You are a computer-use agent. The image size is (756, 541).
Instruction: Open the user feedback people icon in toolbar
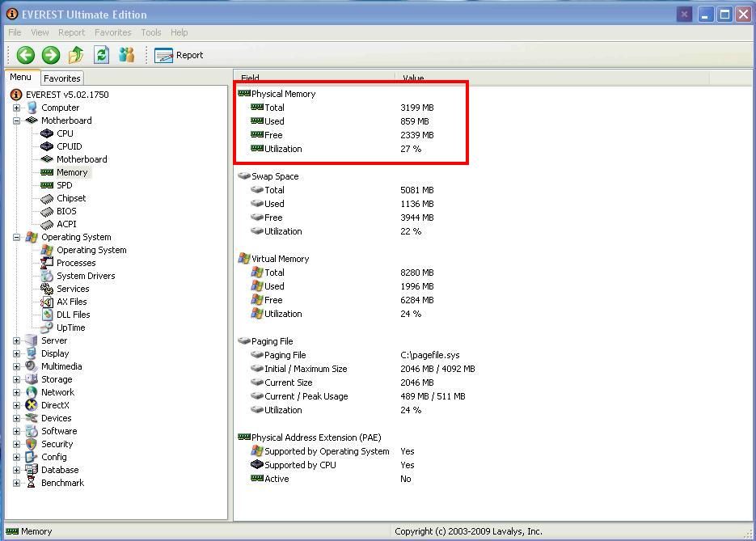pos(127,55)
